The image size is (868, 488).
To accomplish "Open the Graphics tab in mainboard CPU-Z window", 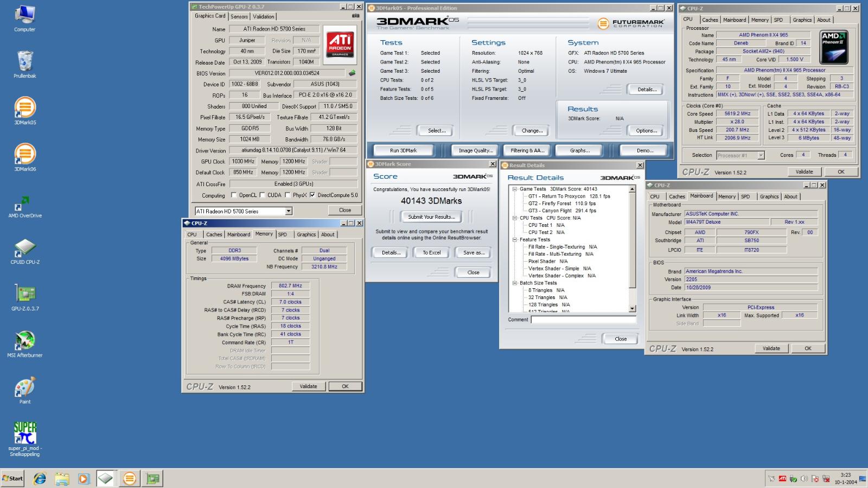I will coord(769,197).
